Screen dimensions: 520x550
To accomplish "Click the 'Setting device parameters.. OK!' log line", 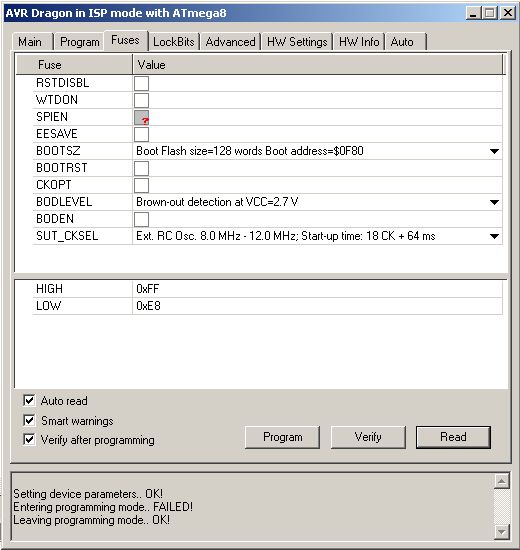I will pyautogui.click(x=88, y=494).
